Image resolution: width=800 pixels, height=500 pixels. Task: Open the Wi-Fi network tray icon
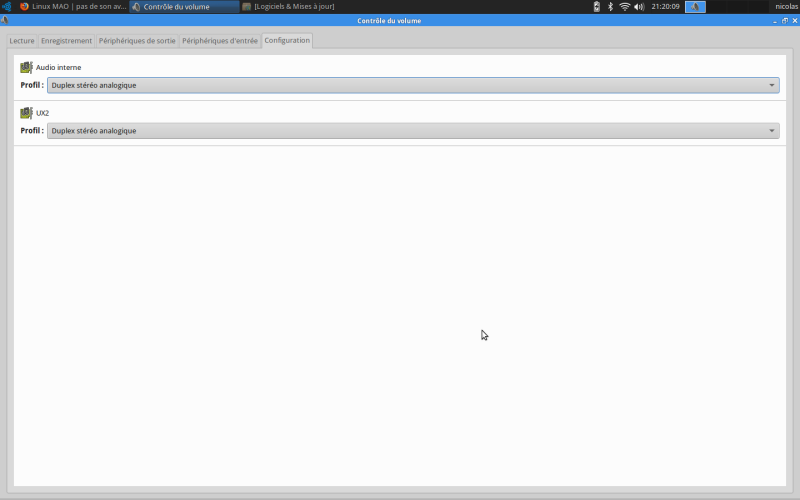click(x=624, y=7)
